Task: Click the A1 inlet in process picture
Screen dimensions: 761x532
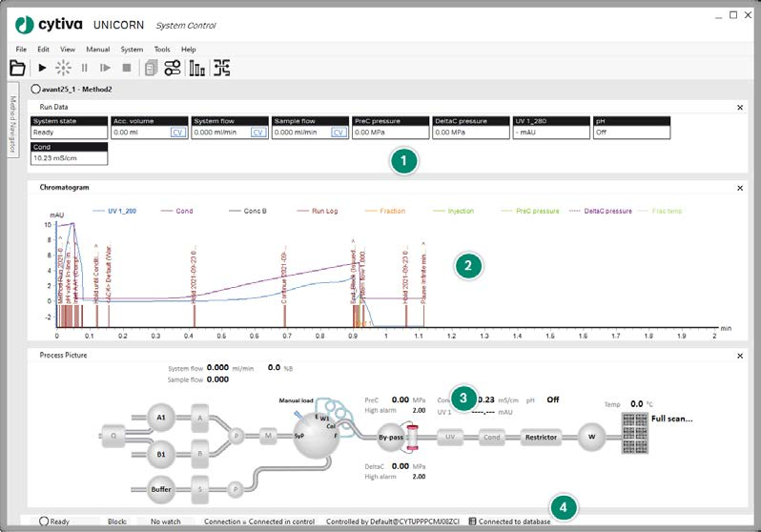Action: tap(160, 418)
